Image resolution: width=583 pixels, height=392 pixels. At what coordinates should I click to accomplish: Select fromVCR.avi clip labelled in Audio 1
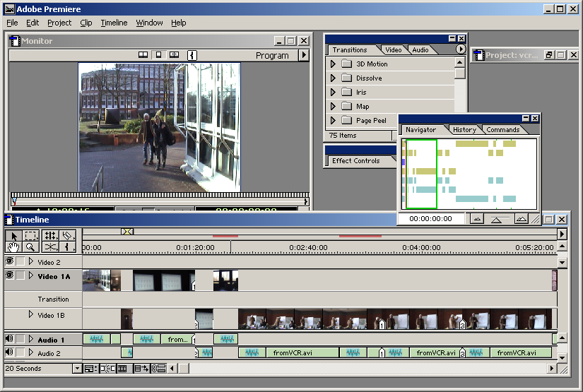click(177, 339)
